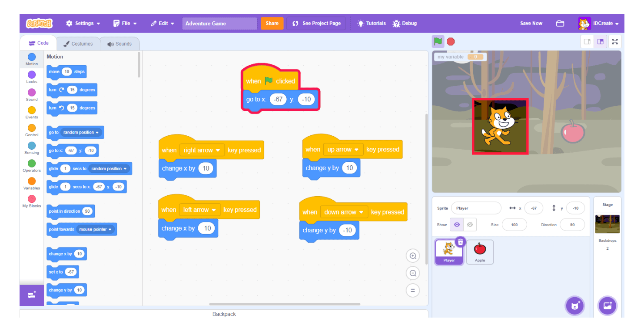Click the Adventure Game project title field

[219, 23]
